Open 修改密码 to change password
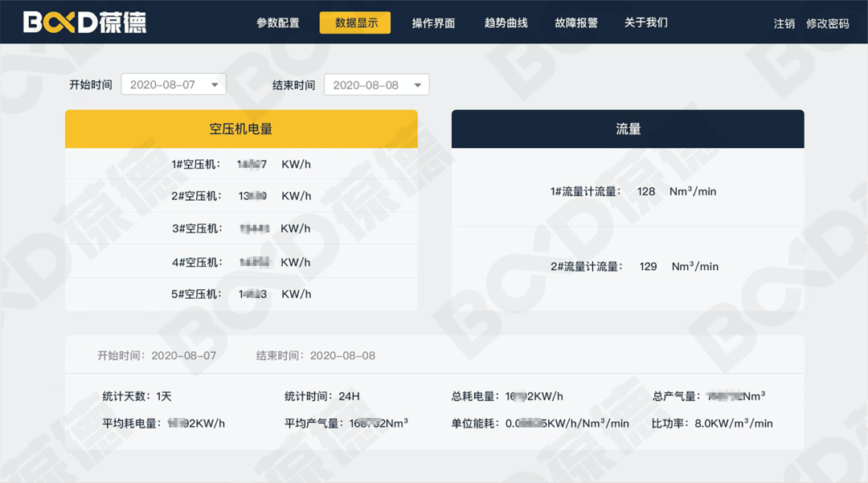868x483 pixels. point(826,23)
